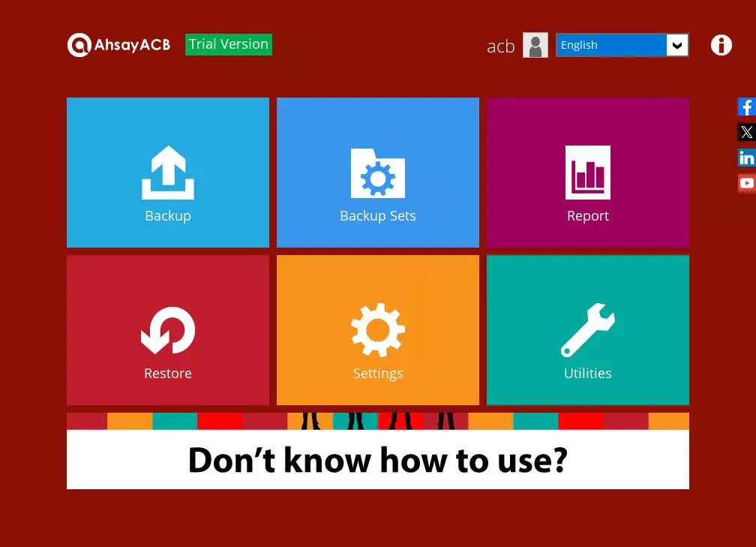Viewport: 756px width, 547px height.
Task: Click the green Trial Version badge
Action: click(x=229, y=44)
